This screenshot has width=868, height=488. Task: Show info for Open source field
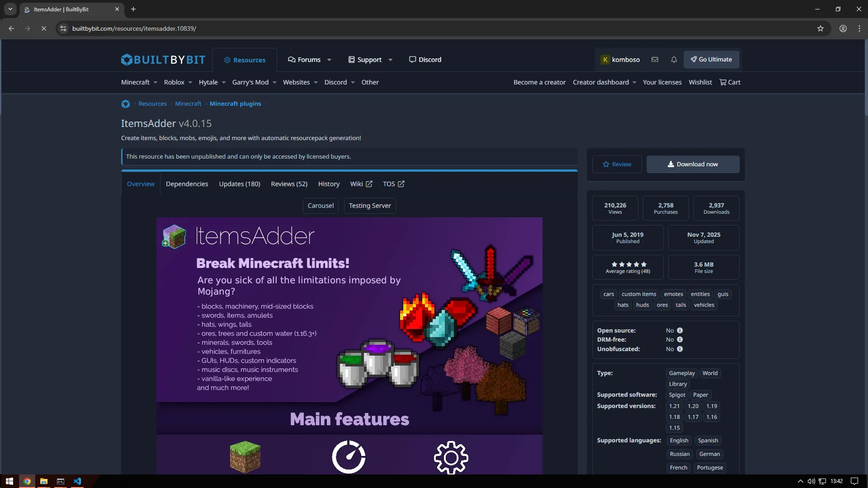(x=680, y=330)
